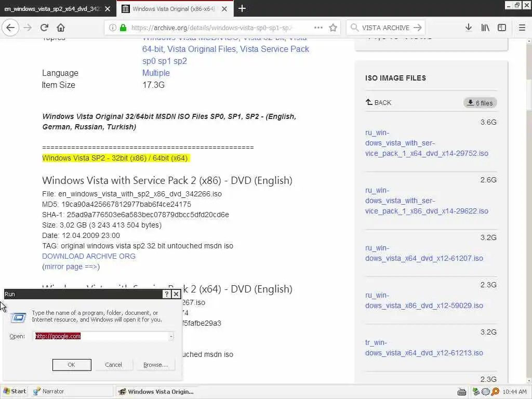Image resolution: width=532 pixels, height=399 pixels.
Task: Click the orange magnifier tray icon
Action: click(x=495, y=392)
